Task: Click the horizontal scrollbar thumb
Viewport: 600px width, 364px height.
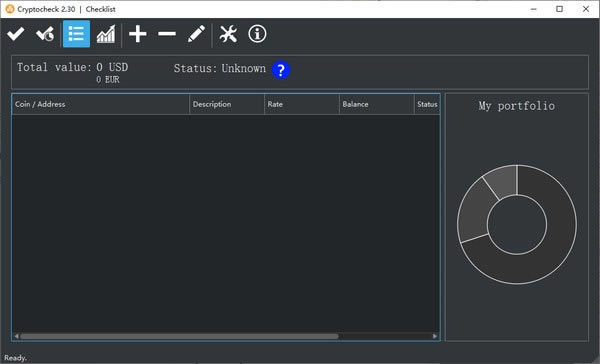Action: click(x=179, y=336)
